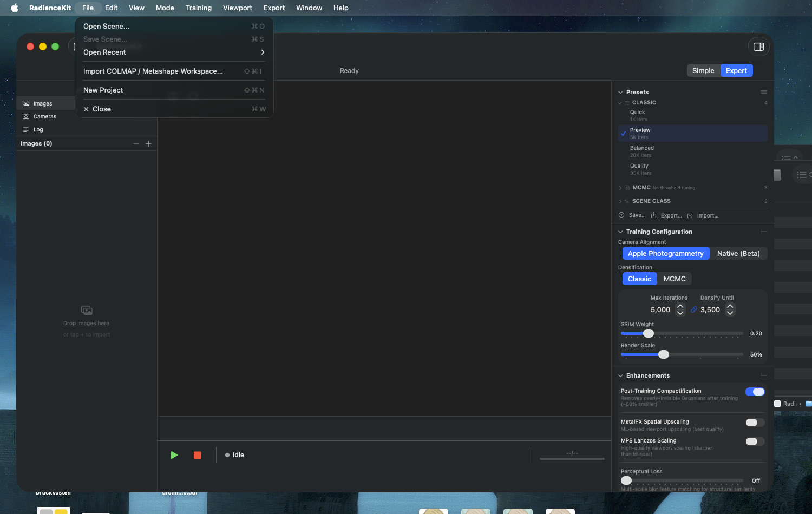Click the SSIM Weight slider handle
The height and width of the screenshot is (514, 812).
tap(649, 333)
